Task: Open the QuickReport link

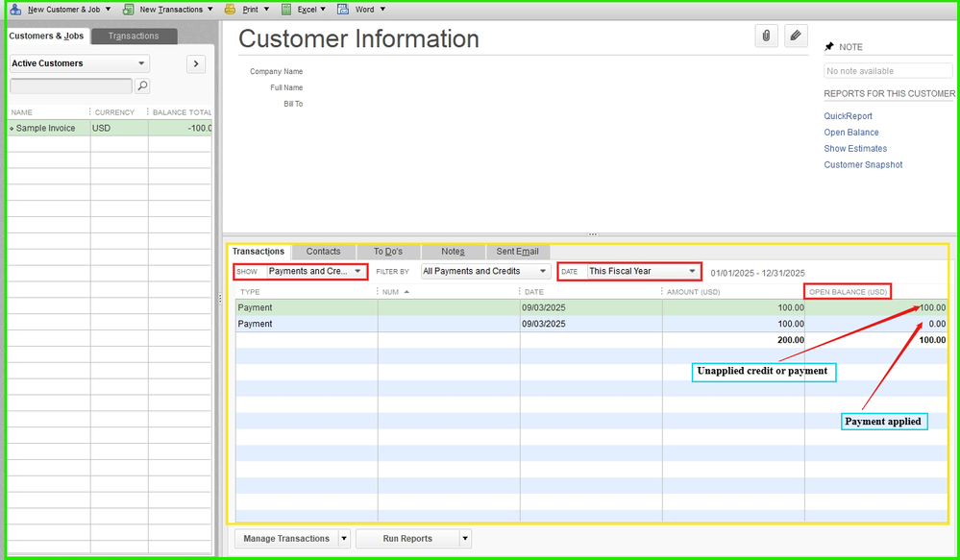Action: (x=848, y=116)
